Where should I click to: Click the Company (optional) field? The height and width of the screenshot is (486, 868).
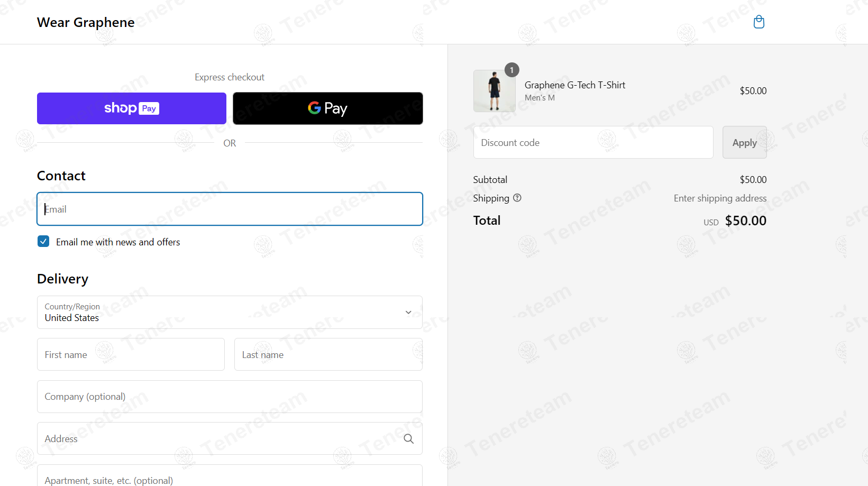pos(230,397)
